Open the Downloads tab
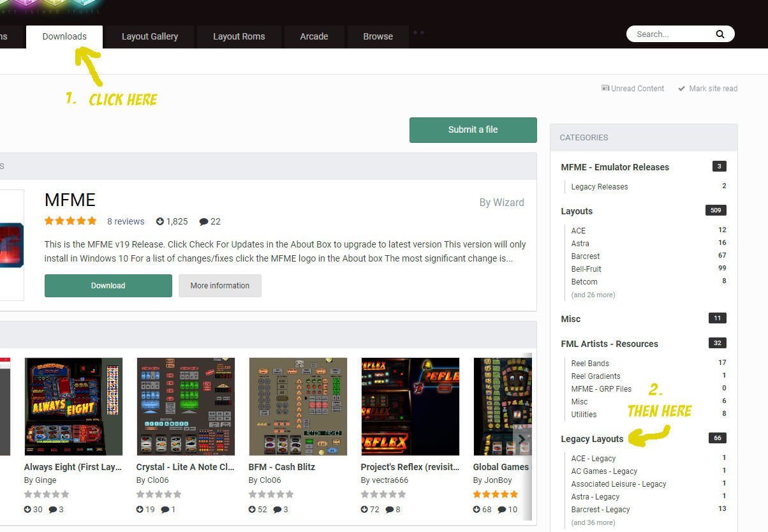Image resolution: width=768 pixels, height=532 pixels. click(x=64, y=36)
